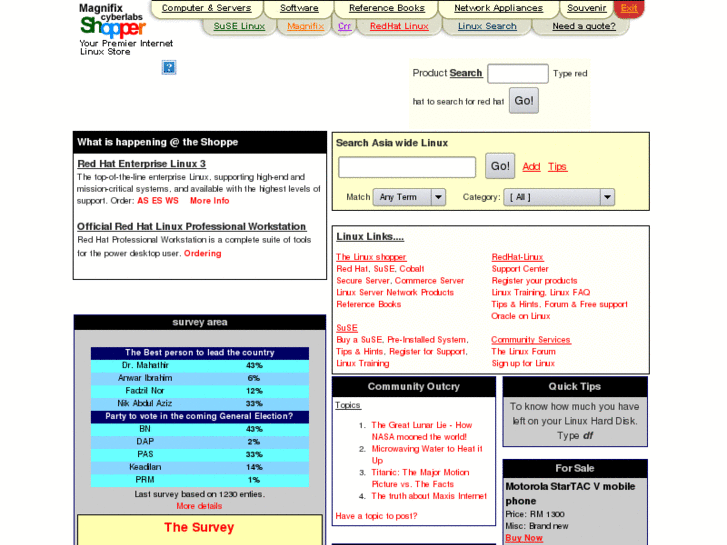Click The Survey heading
This screenshot has height=545, width=727.
(199, 527)
